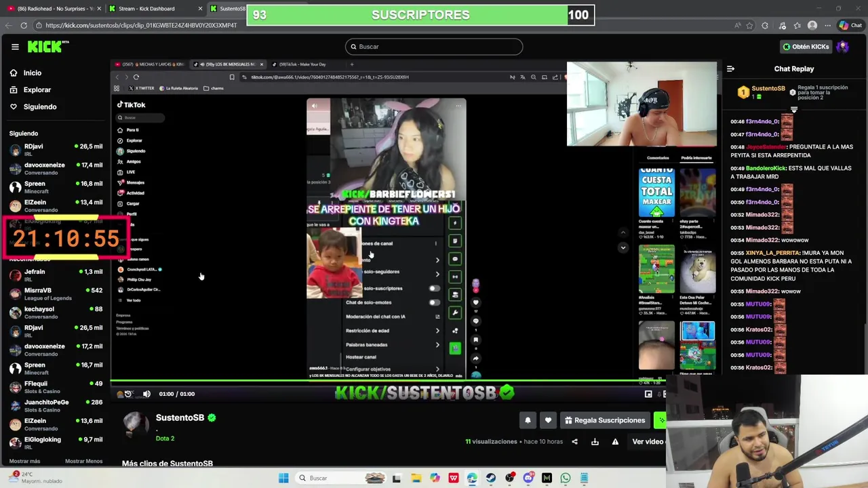This screenshot has height=488, width=868.
Task: Click the browser refresh icon
Action: [24, 26]
